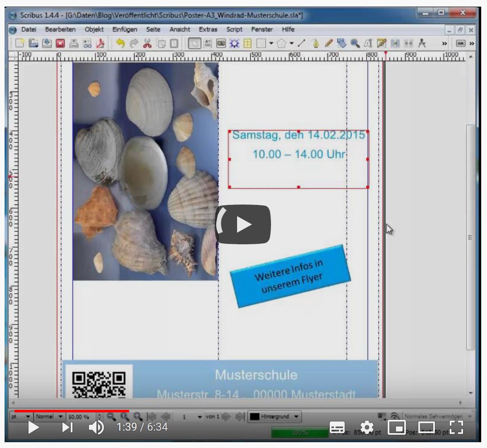Screen dimensions: 487x448
Task: Click the red Close document toolbar icon
Action: tap(60, 43)
